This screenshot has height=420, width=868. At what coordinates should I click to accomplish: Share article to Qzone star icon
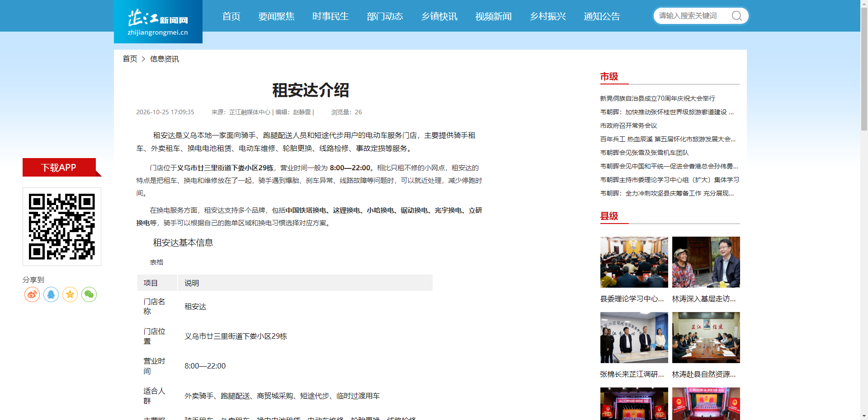click(70, 294)
